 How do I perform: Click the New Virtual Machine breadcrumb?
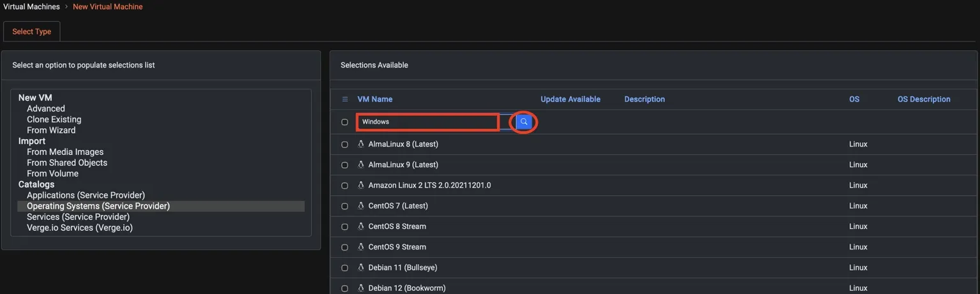[x=108, y=6]
